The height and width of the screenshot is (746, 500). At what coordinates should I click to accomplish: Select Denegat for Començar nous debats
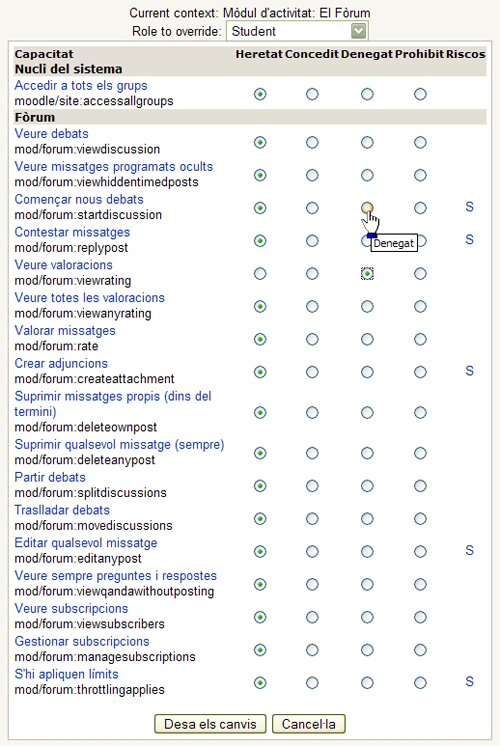[x=367, y=208]
